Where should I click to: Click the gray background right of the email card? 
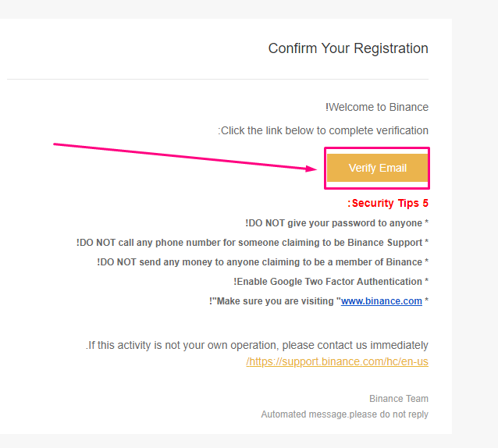475,222
